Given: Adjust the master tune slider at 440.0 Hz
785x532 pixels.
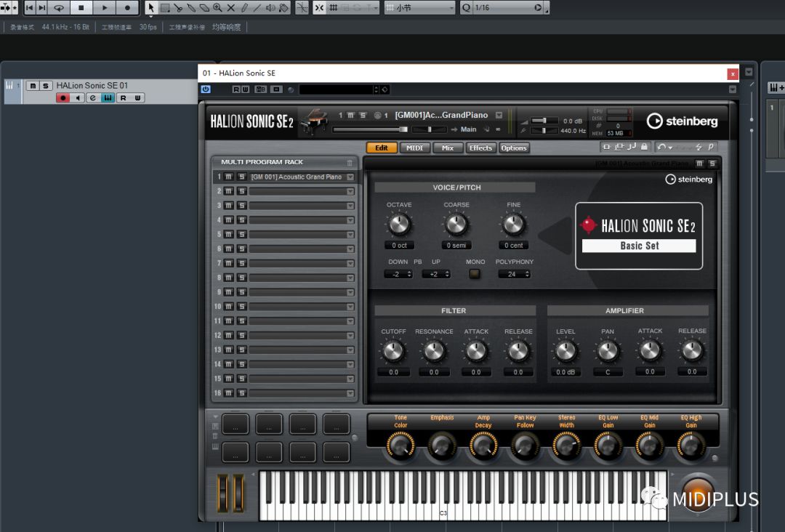Looking at the screenshot, I should 544,131.
